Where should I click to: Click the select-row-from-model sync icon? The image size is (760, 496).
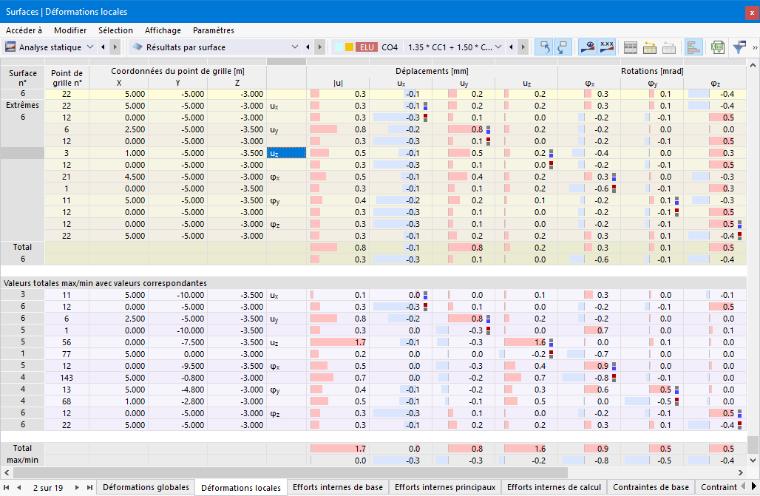tap(563, 47)
